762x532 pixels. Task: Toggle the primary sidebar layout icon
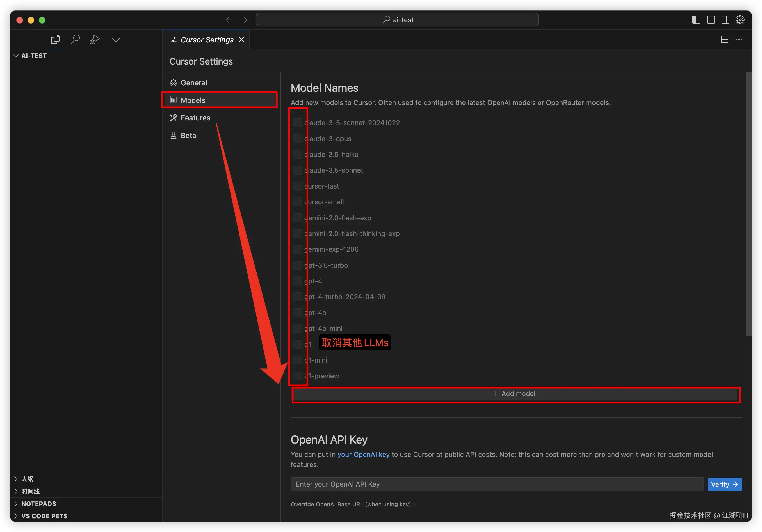[696, 20]
